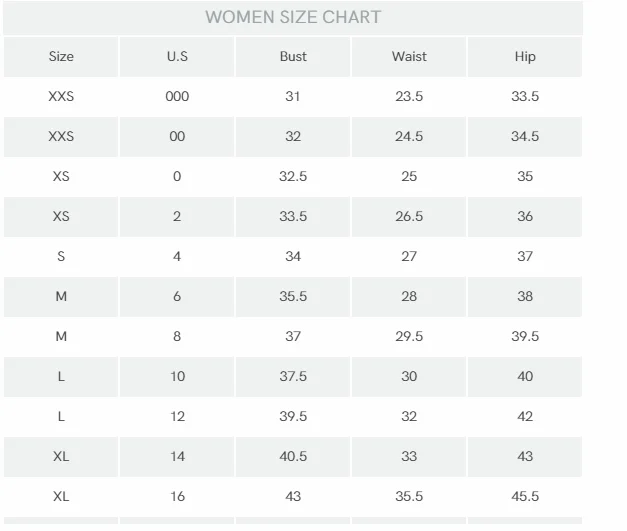This screenshot has width=627, height=531.
Task: Select the S size label cell
Action: 61,257
